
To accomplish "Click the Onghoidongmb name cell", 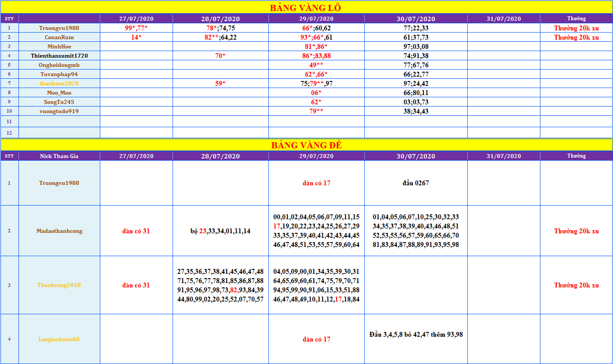I will [x=59, y=65].
